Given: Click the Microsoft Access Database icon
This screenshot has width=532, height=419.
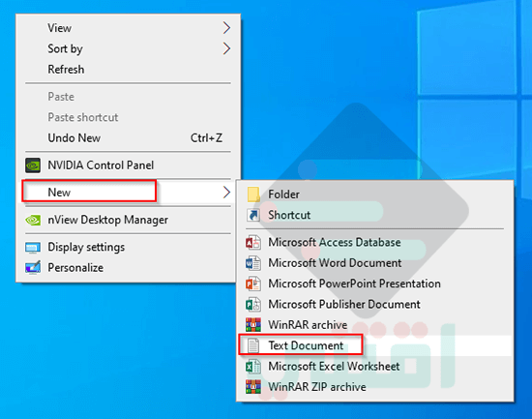Looking at the screenshot, I should tap(253, 243).
